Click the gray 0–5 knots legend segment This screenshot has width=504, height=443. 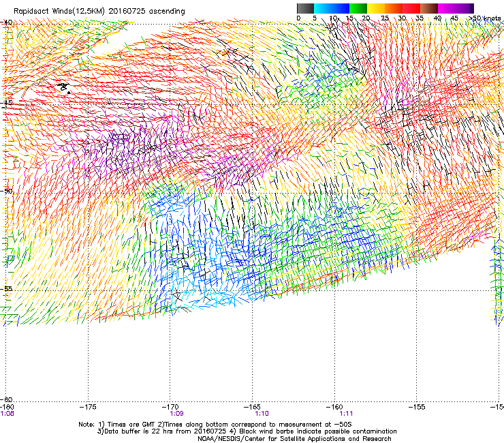pyautogui.click(x=305, y=8)
